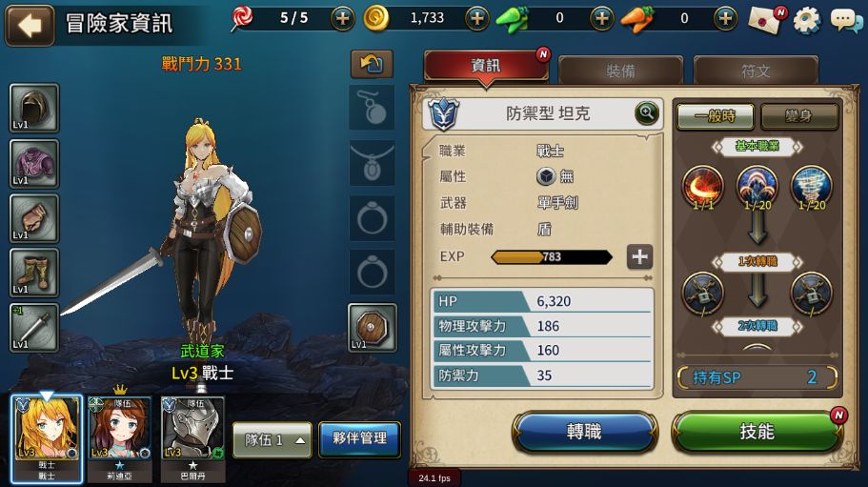Toggle the 變身 skill view
The height and width of the screenshot is (487, 868).
click(x=798, y=116)
